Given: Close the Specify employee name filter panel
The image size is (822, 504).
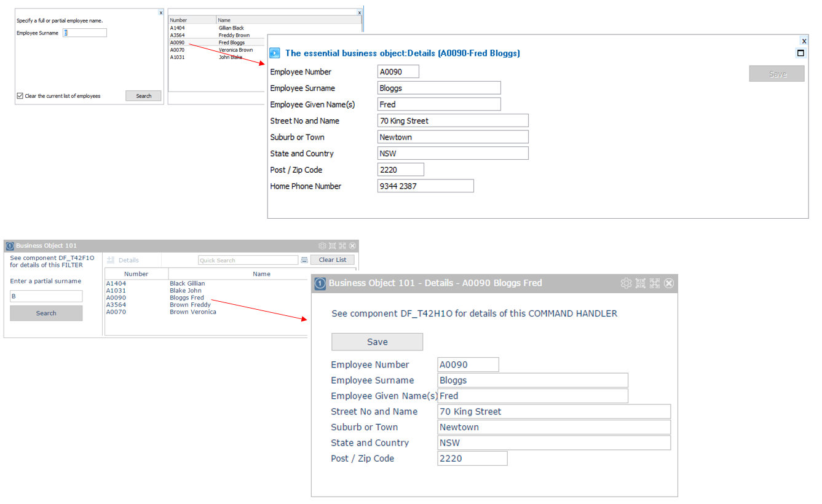Looking at the screenshot, I should tap(161, 12).
